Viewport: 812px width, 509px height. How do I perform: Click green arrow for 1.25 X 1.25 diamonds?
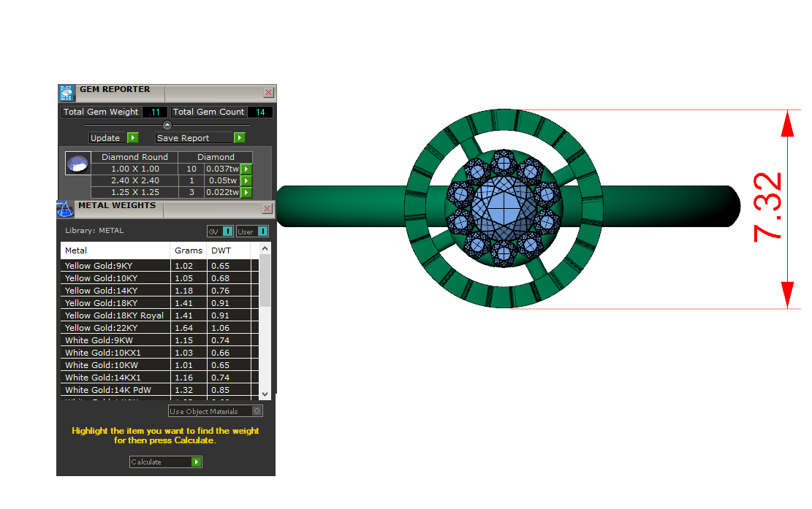click(246, 193)
